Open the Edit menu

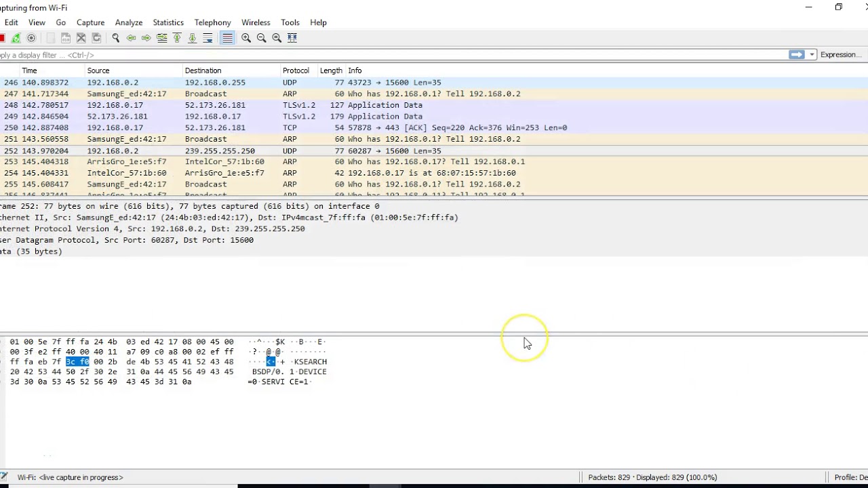click(x=12, y=22)
